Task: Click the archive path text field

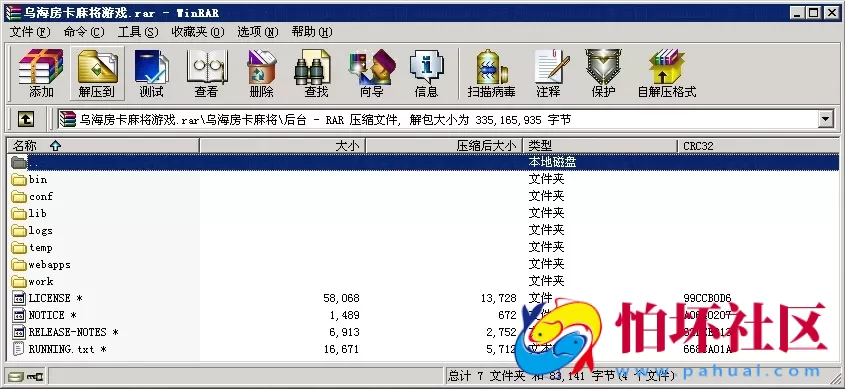Action: [x=438, y=119]
